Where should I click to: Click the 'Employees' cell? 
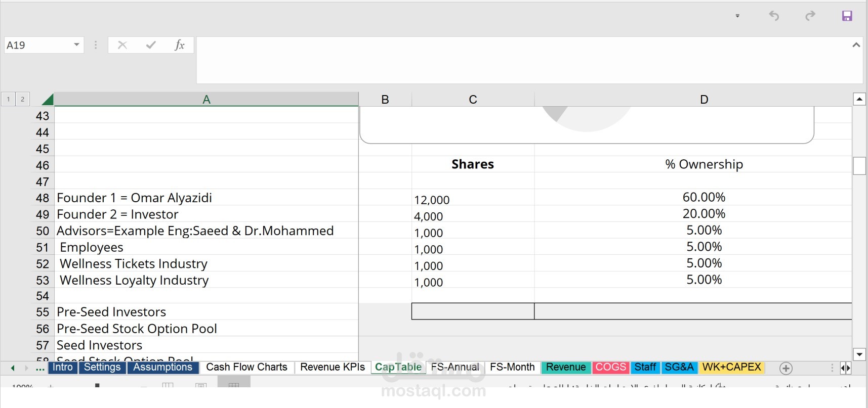tap(206, 247)
